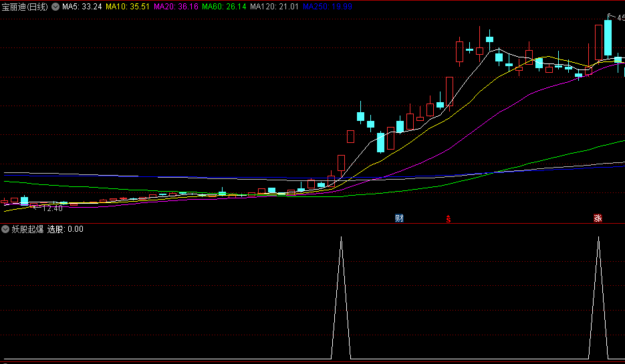Select the green MA60 legend label
This screenshot has height=364, width=625.
tap(224, 7)
